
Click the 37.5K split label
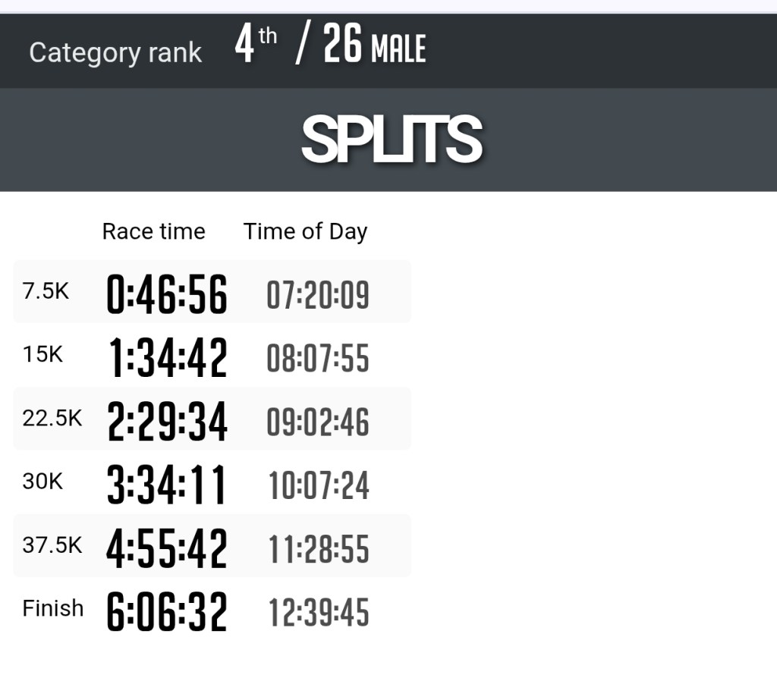52,545
